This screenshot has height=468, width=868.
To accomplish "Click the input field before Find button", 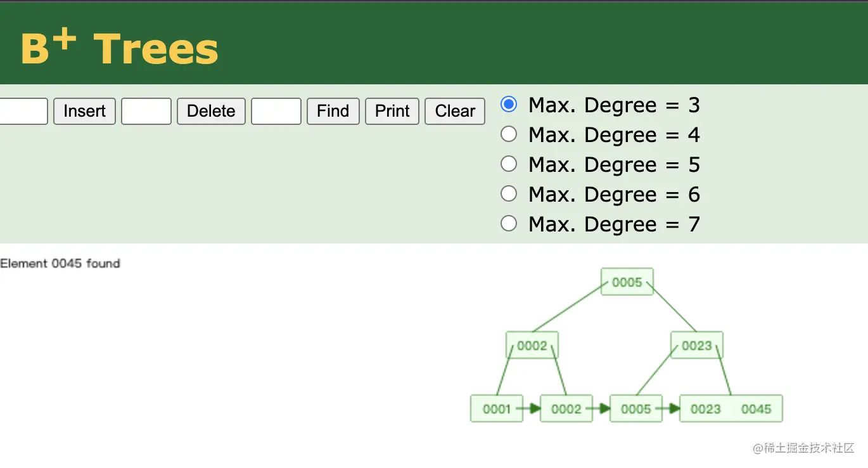I will coord(276,111).
